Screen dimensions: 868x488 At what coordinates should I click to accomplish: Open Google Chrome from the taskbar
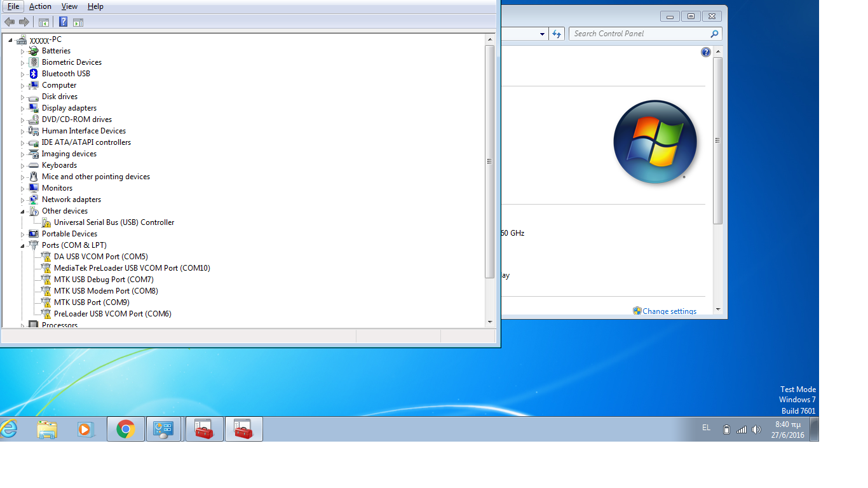(126, 429)
